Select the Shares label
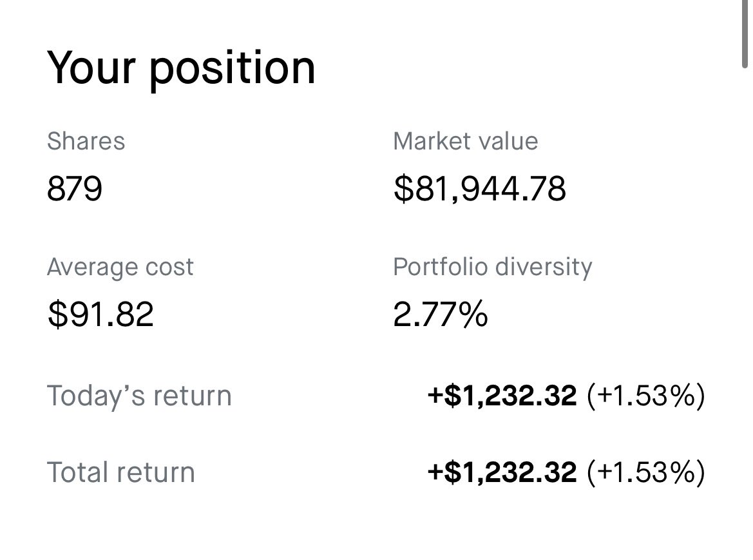This screenshot has height=560, width=753. click(x=86, y=141)
